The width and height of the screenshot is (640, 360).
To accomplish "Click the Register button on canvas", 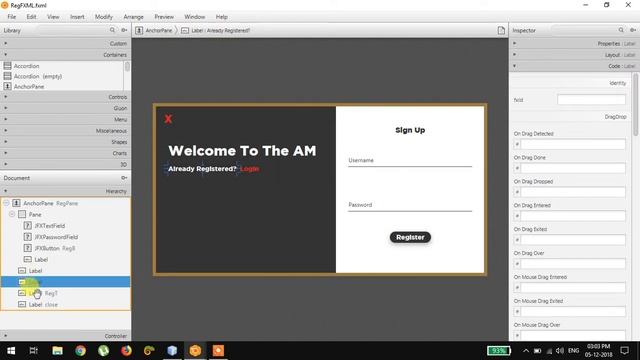I will [x=410, y=237].
